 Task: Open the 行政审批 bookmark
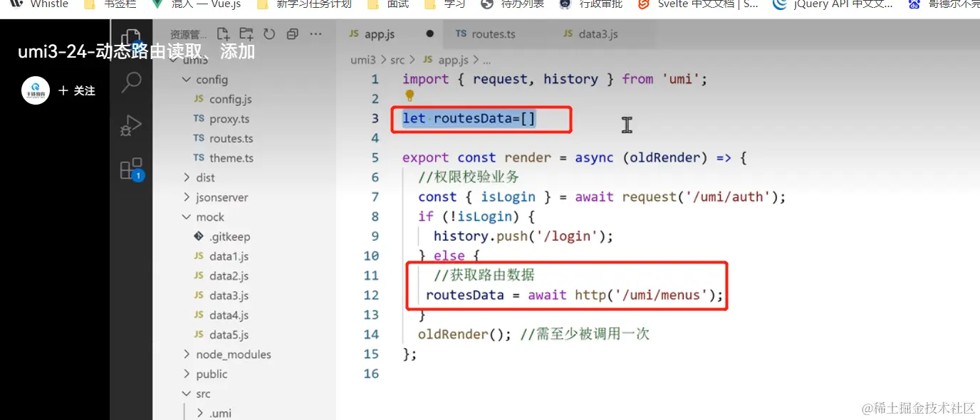coord(591,4)
